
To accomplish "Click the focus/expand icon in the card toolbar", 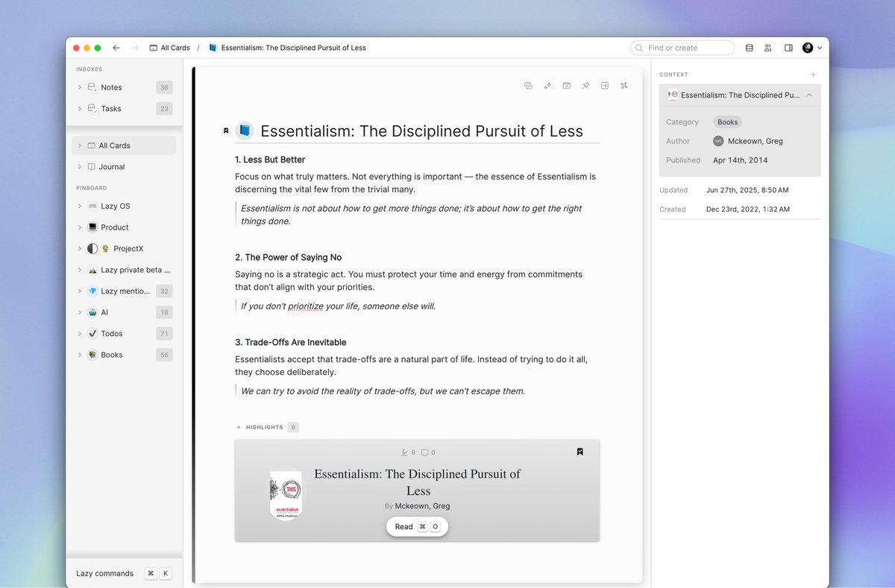I will 624,86.
